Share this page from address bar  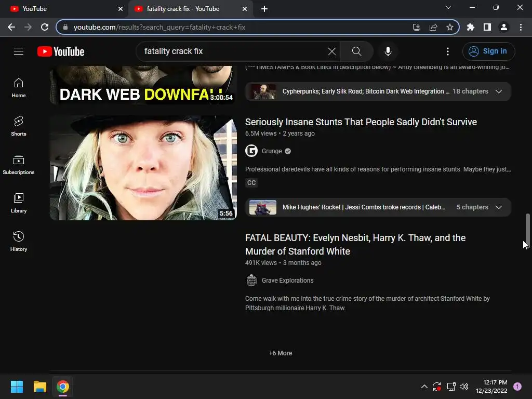(433, 27)
